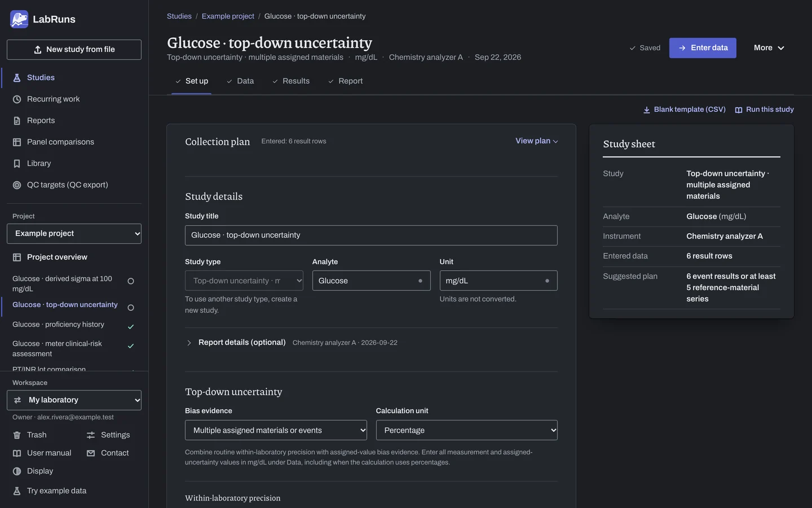Follow the Example project breadcrumb link
Viewport: 812px width, 508px height.
tap(228, 16)
